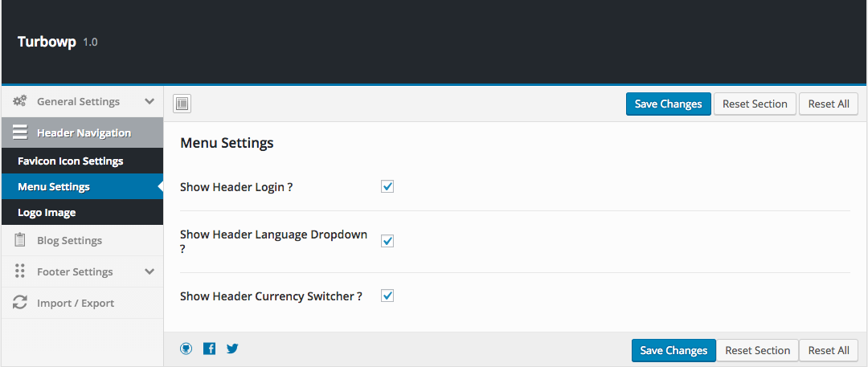This screenshot has height=367, width=868.
Task: Click the top Reset All button
Action: click(x=829, y=104)
